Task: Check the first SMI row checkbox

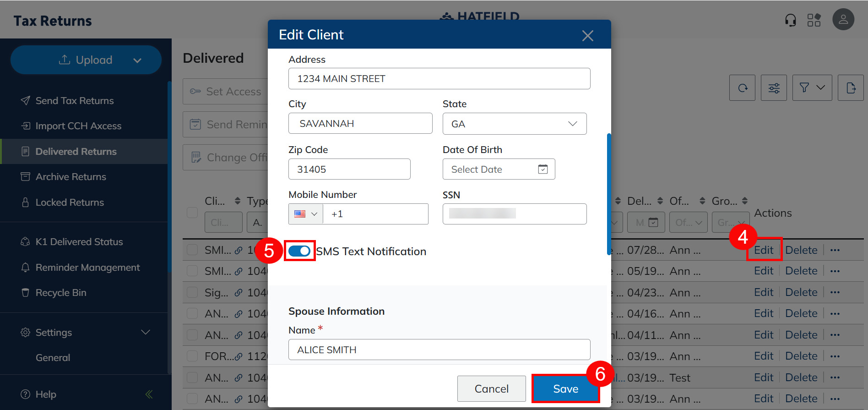Action: point(192,250)
